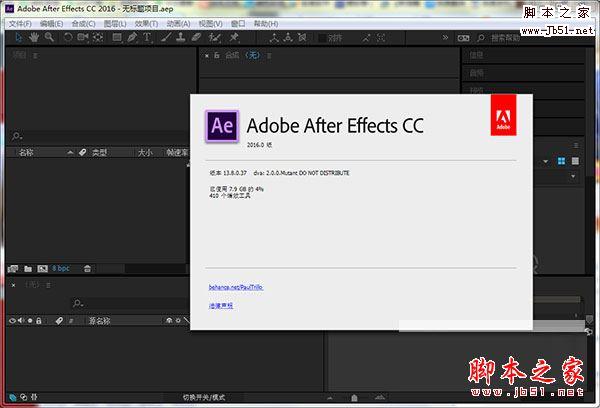Click the World Axis Mode icon
Image resolution: width=600 pixels, height=408 pixels.
(288, 38)
